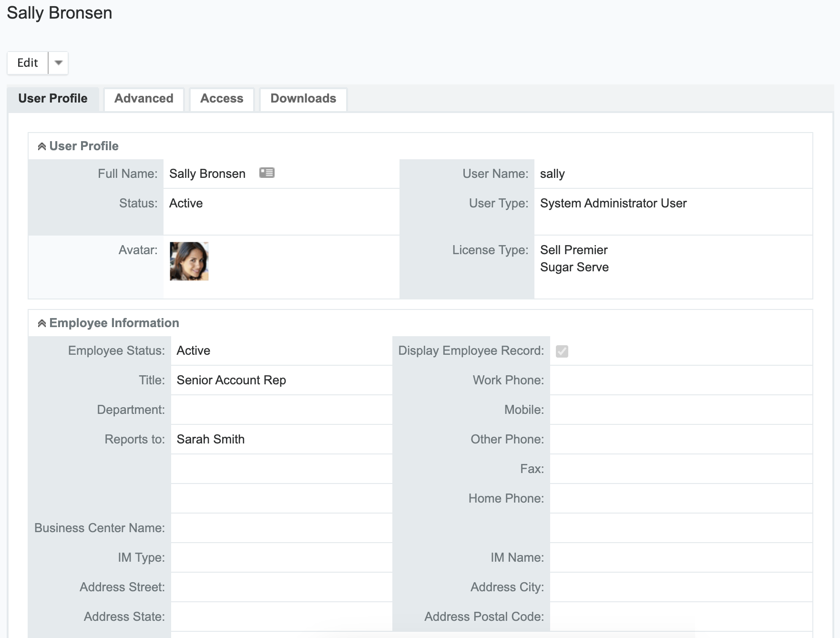Screen dimensions: 840x638
Task: Collapse the User Profile panel chevron
Action: (x=42, y=146)
